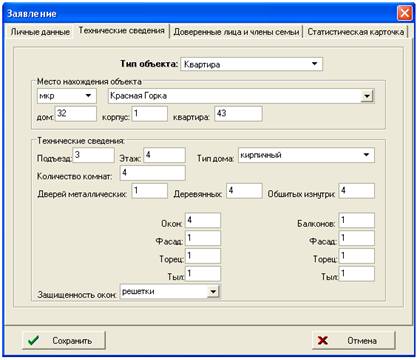Viewport: 417px width, 360px height.
Task: Click the Окон count field
Action: [x=203, y=220]
